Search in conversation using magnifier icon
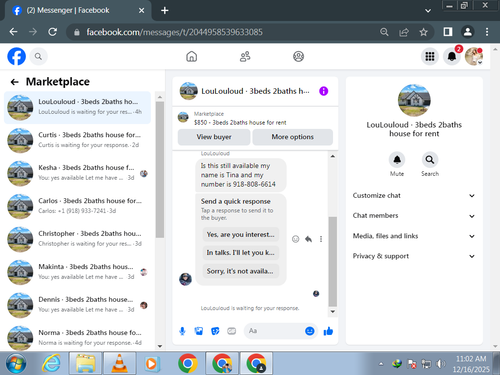This screenshot has width=500, height=375. [x=430, y=160]
